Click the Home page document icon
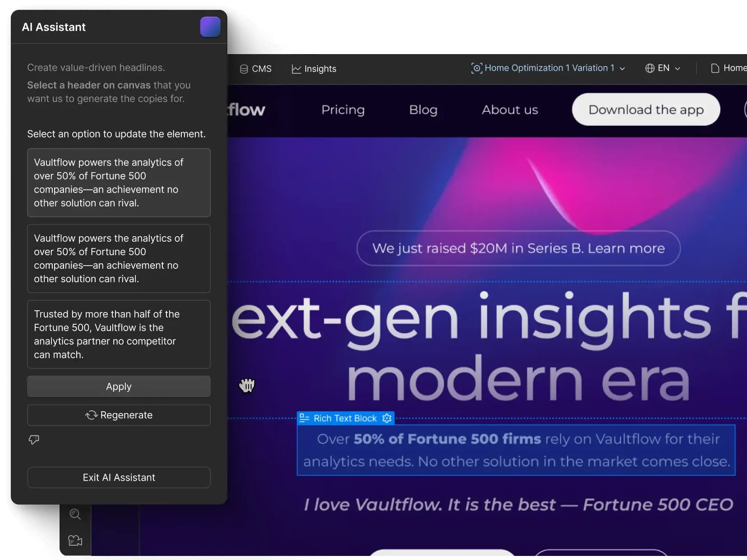This screenshot has height=560, width=747. [x=715, y=68]
